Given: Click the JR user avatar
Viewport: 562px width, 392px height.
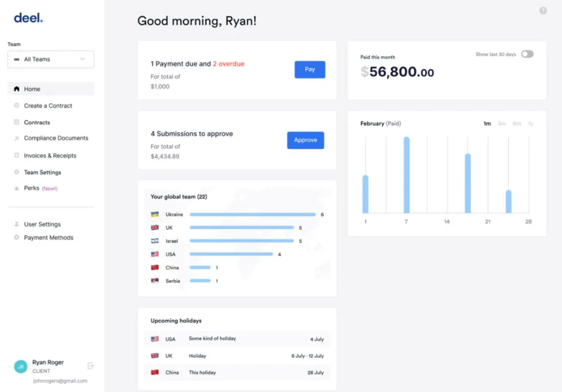Looking at the screenshot, I should tap(20, 367).
